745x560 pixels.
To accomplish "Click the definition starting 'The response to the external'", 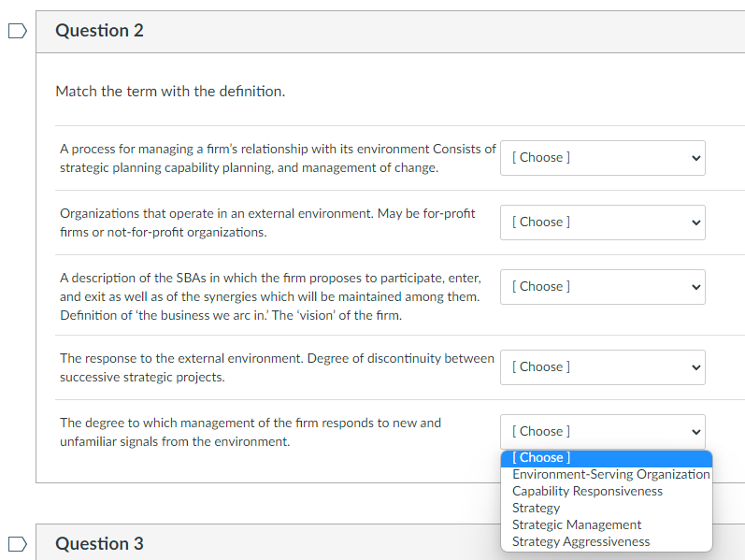I will 277,367.
